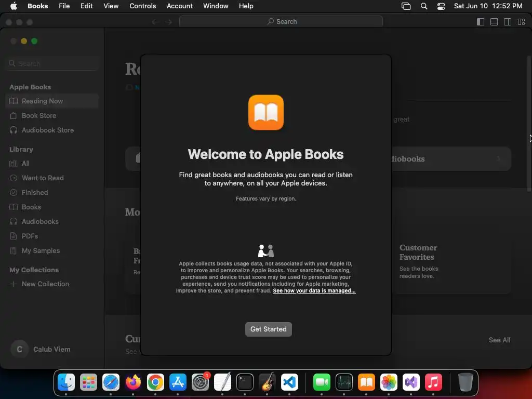Open Book Store section
The height and width of the screenshot is (399, 532).
(52, 116)
